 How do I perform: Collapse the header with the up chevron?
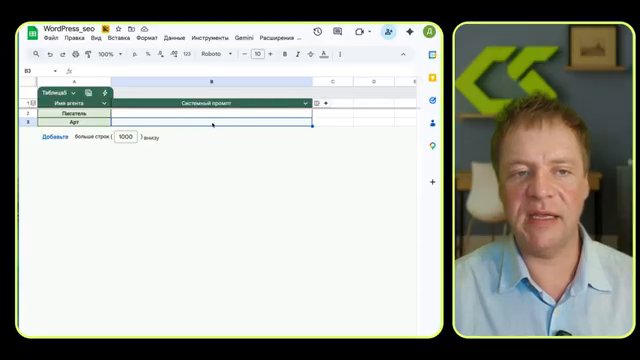click(403, 54)
